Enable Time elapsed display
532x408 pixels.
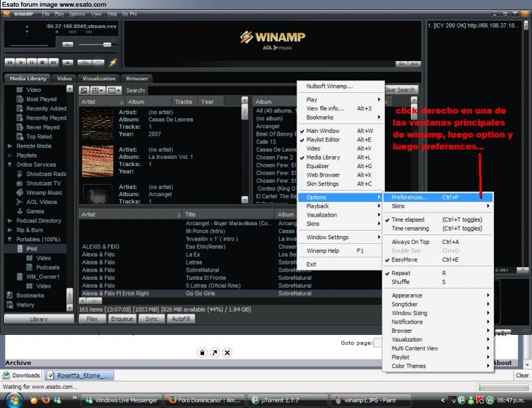click(438, 220)
